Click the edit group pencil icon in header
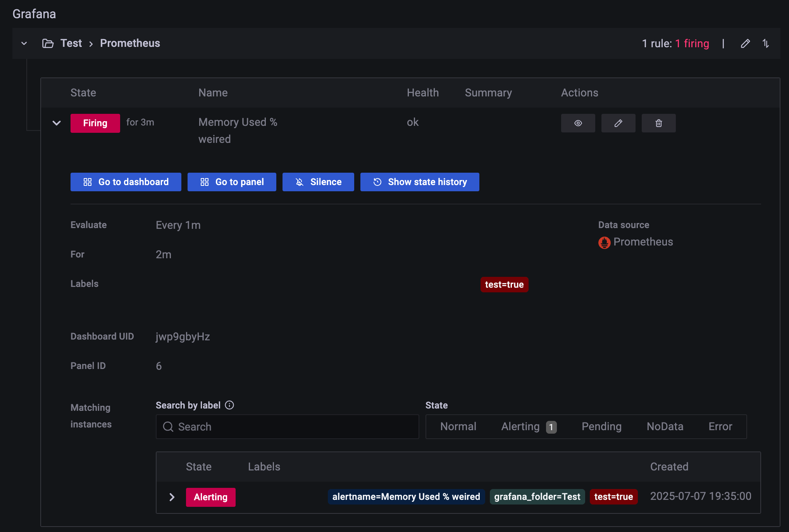789x532 pixels. pyautogui.click(x=745, y=43)
